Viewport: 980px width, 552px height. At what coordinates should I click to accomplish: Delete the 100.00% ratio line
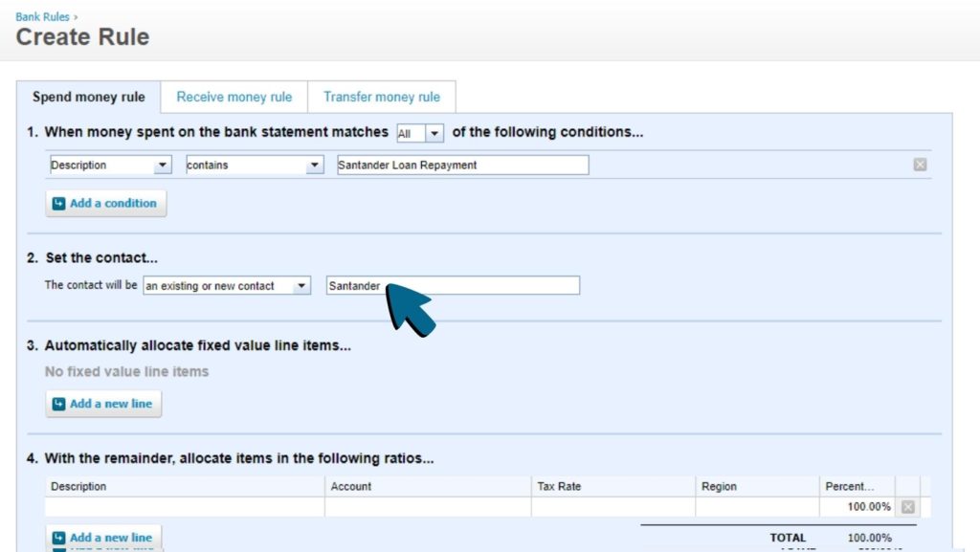[907, 506]
